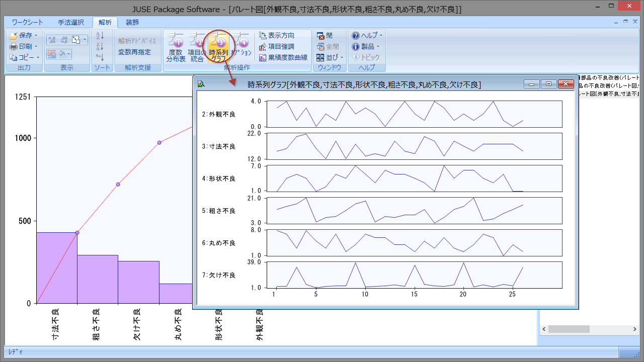Toggle 項目強調 option

[277, 47]
